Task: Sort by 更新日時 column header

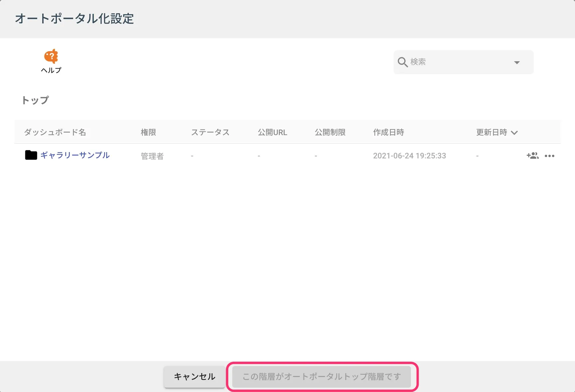Action: 491,132
